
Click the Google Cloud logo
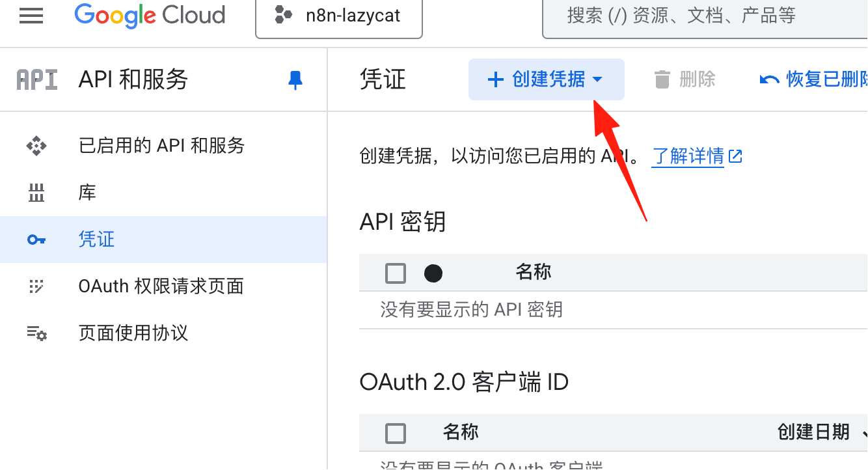150,15
